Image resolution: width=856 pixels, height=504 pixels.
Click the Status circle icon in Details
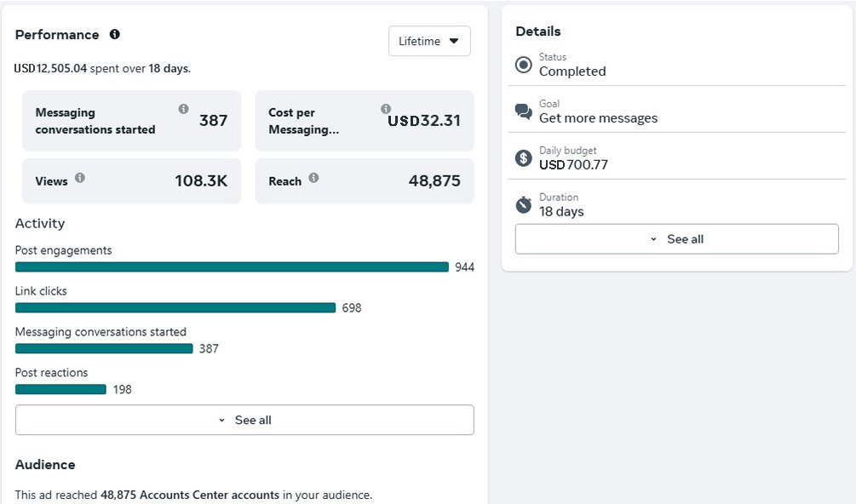click(524, 65)
